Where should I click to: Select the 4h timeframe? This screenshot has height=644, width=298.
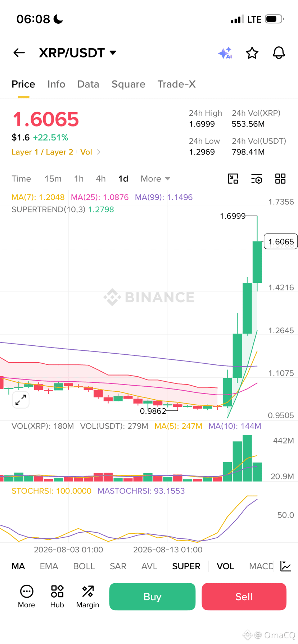pyautogui.click(x=101, y=179)
